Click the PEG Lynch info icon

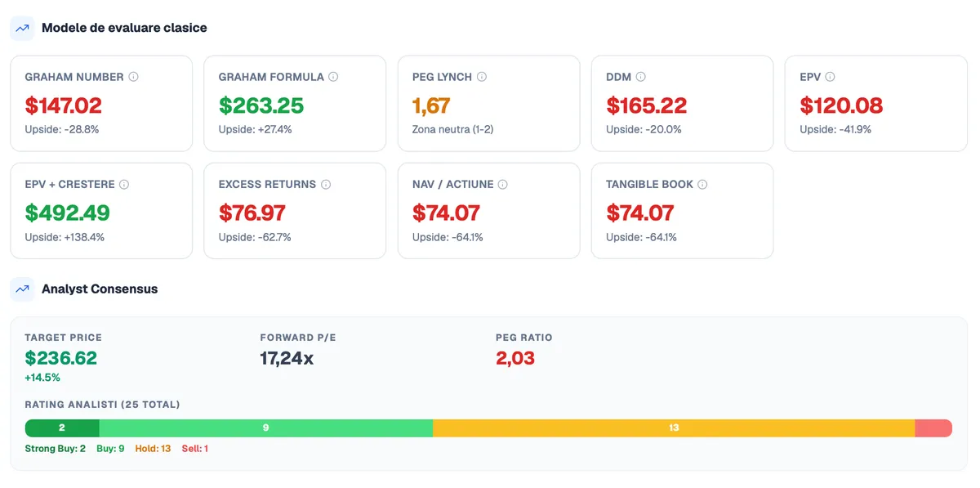point(482,77)
